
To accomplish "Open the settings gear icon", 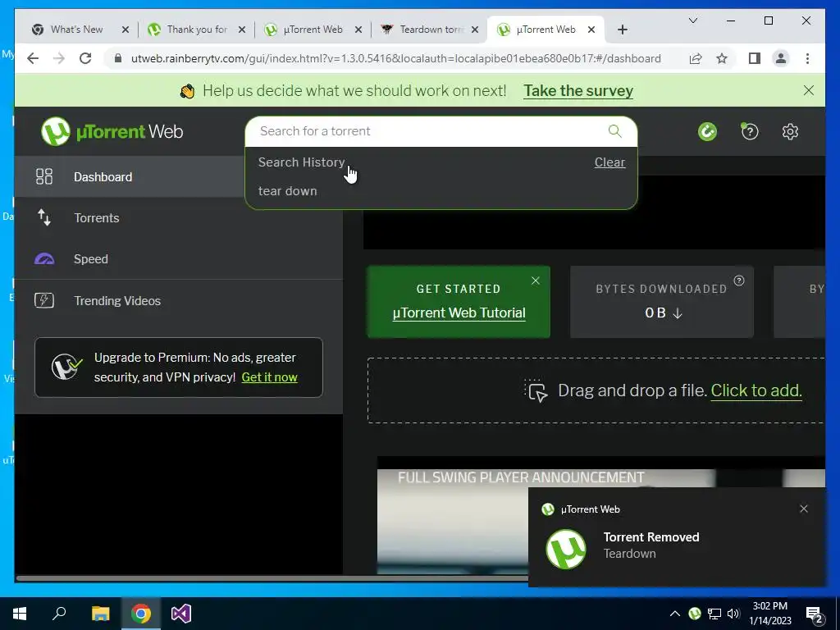I will pos(790,131).
